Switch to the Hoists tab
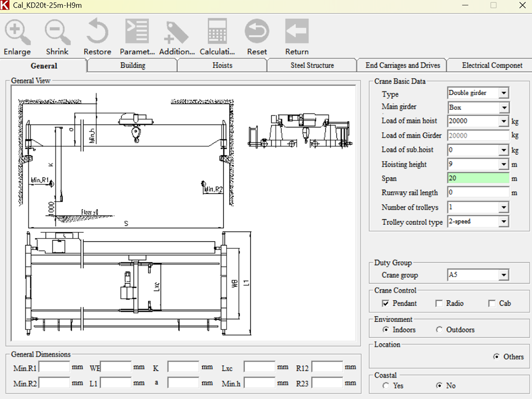This screenshot has width=532, height=399. [222, 65]
